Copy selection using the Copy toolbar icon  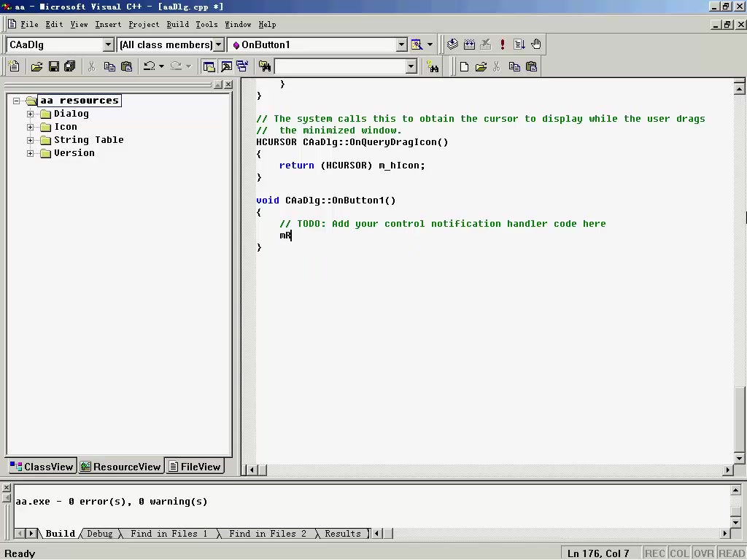(x=109, y=66)
